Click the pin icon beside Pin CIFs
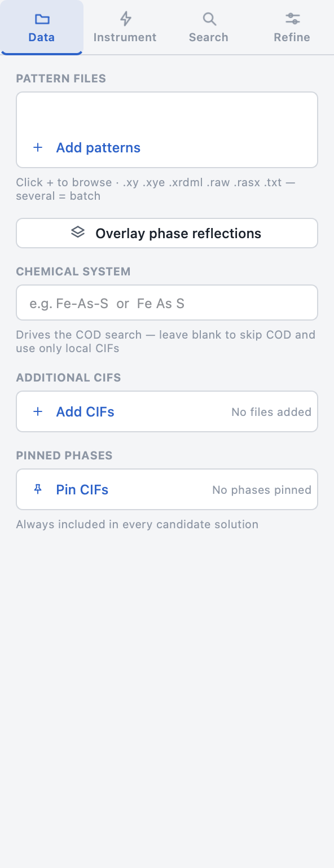This screenshot has width=334, height=868. point(38,489)
